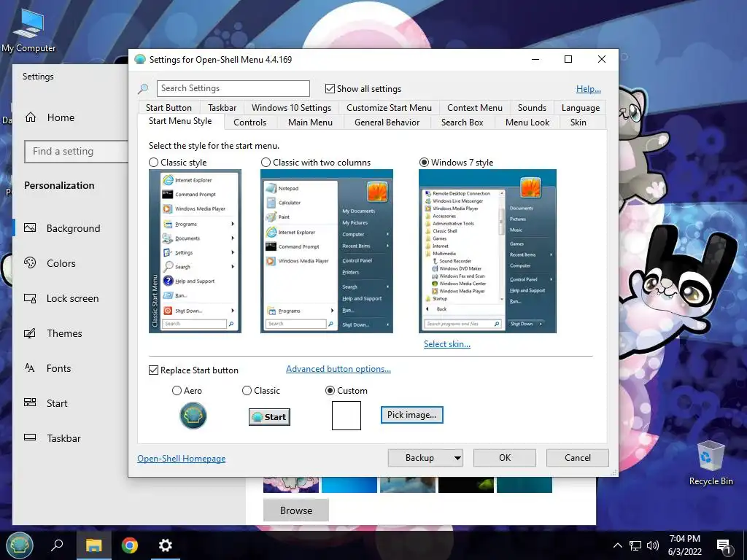Click the Classic Start button preview image

click(x=270, y=416)
